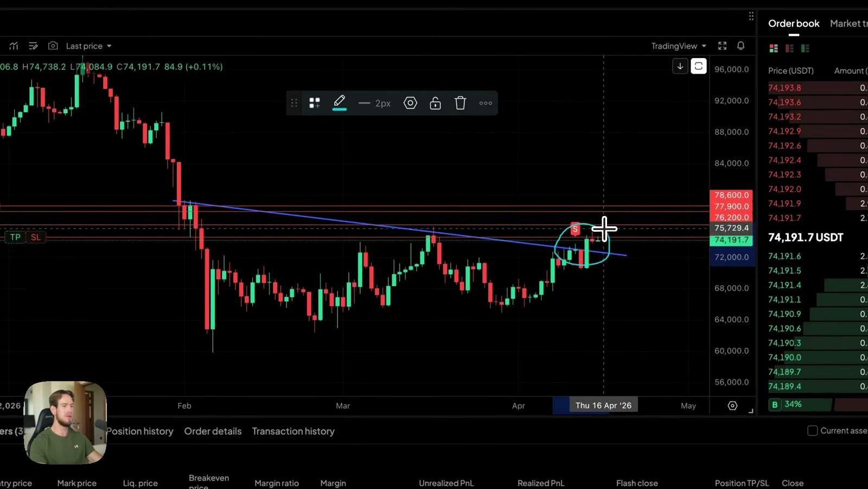Viewport: 868px width, 489px height.
Task: Grab the drawing toolbar drag handle
Action: coord(294,103)
